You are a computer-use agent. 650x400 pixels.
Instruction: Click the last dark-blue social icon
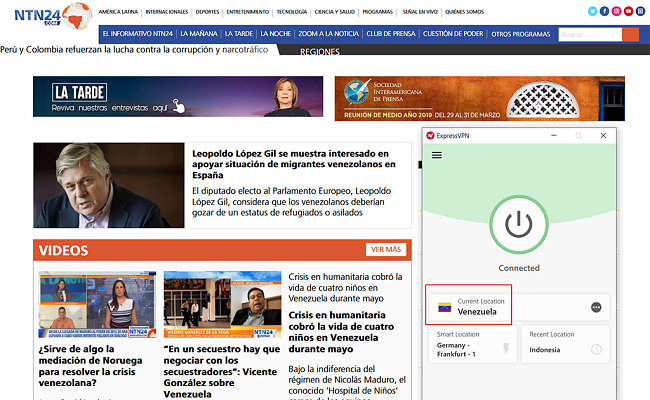pyautogui.click(x=640, y=11)
